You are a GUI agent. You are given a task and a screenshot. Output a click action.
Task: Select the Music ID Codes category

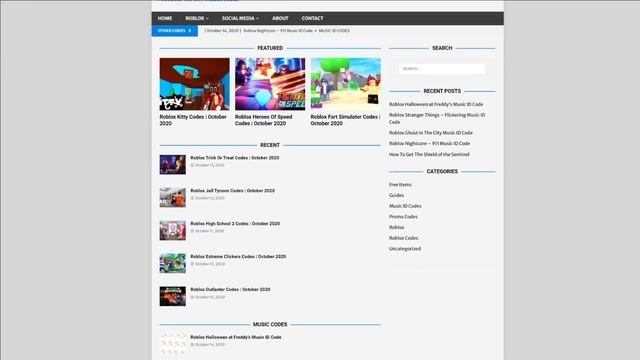405,206
